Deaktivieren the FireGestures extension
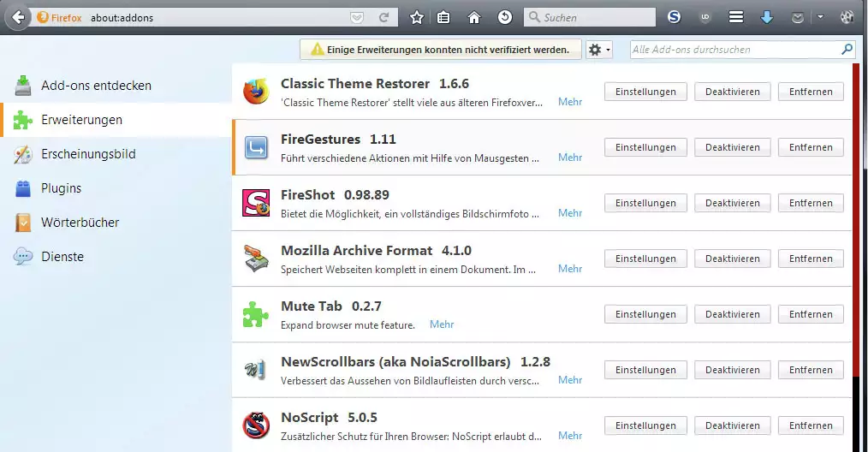Screen dimensions: 868x452 [x=732, y=147]
